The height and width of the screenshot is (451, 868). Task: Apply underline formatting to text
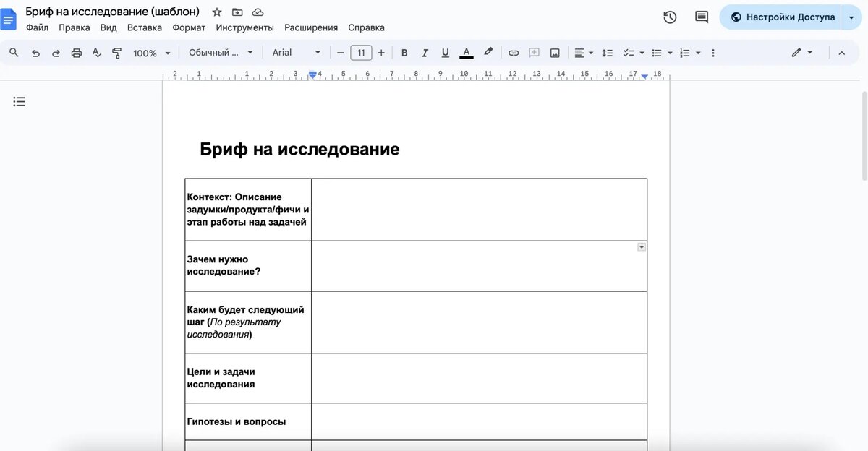point(445,52)
